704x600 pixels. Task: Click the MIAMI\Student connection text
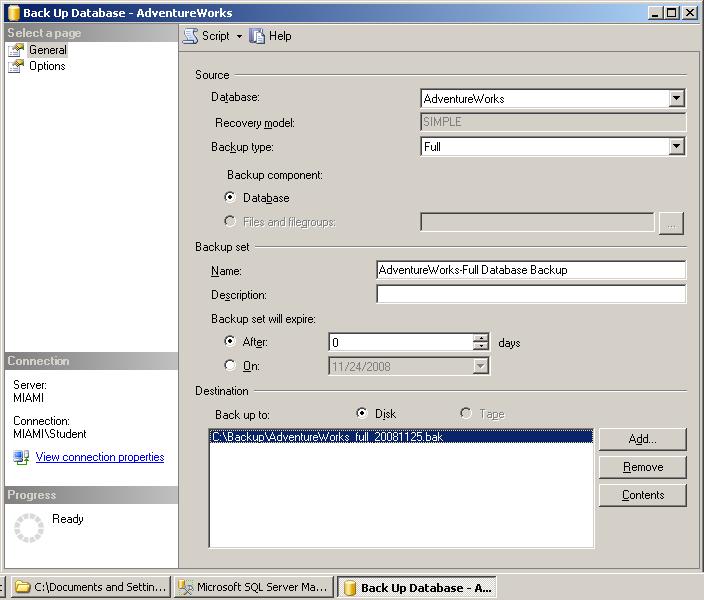tap(50, 434)
